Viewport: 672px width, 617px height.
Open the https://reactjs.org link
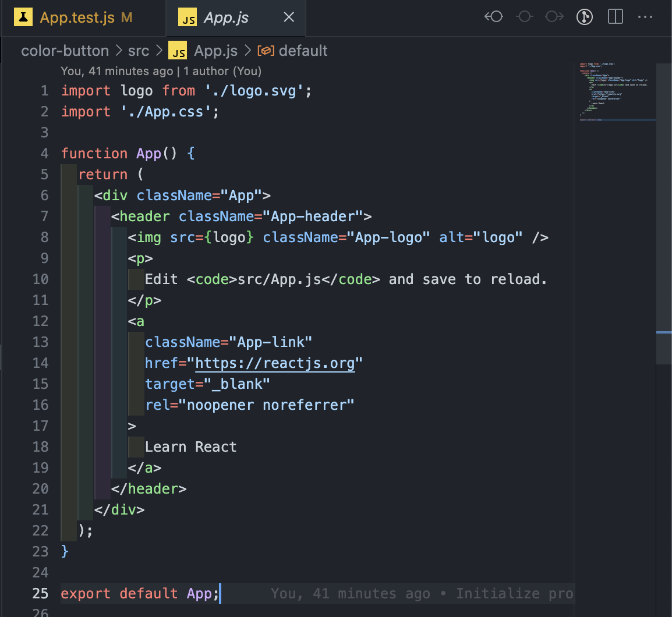point(275,363)
